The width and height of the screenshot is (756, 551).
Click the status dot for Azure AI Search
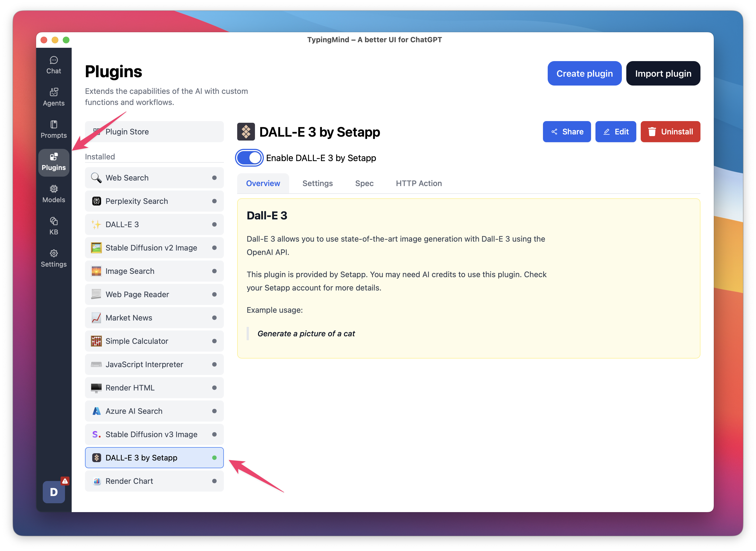[214, 411]
